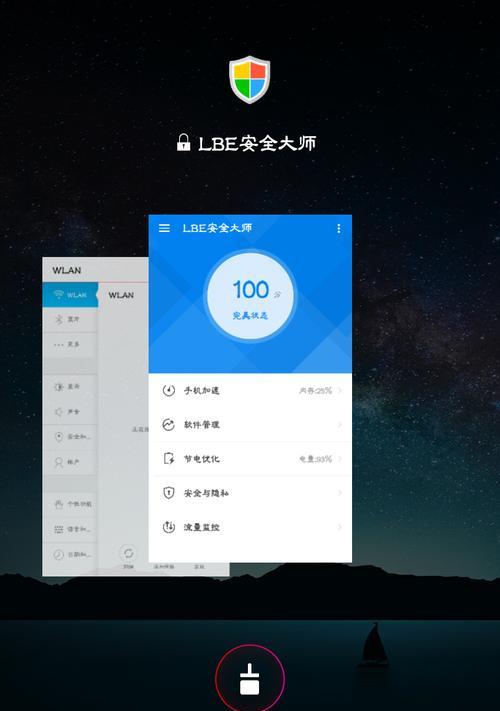The width and height of the screenshot is (500, 711).
Task: Tap the battery 93% value on 节电优化 row
Action: [x=316, y=459]
